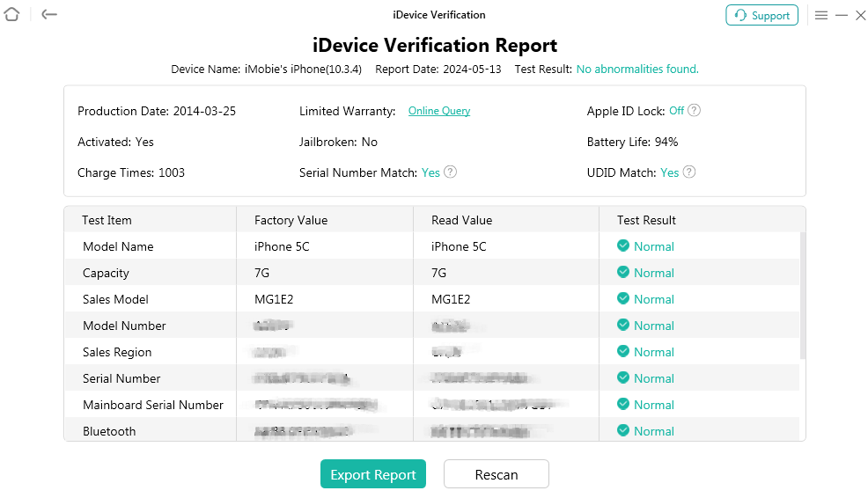
Task: Click the Read Value column header
Action: coord(461,220)
